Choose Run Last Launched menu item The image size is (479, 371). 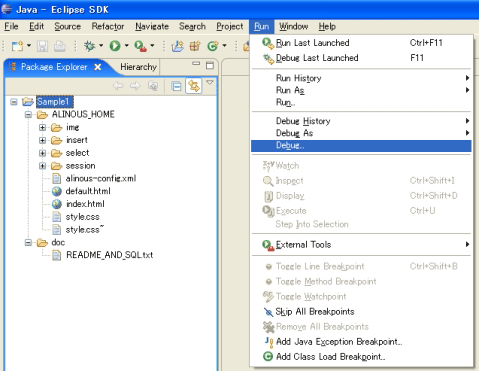pyautogui.click(x=361, y=43)
